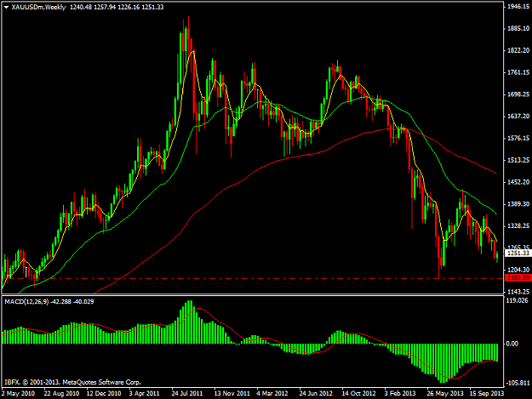Select the MACD scale value -105.811
The height and width of the screenshot is (399, 532).
(x=518, y=383)
